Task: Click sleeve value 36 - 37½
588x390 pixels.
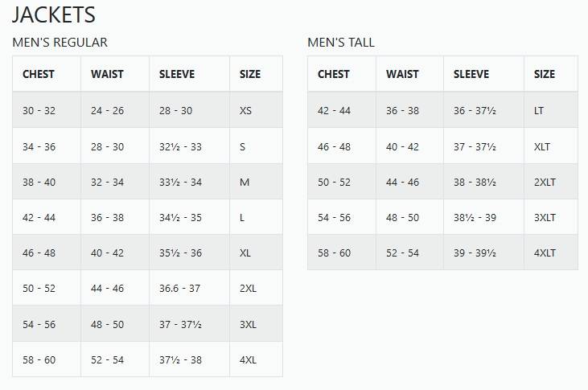Action: point(475,110)
